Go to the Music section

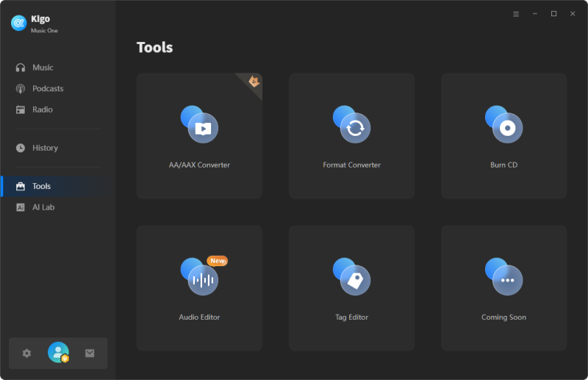pos(58,68)
